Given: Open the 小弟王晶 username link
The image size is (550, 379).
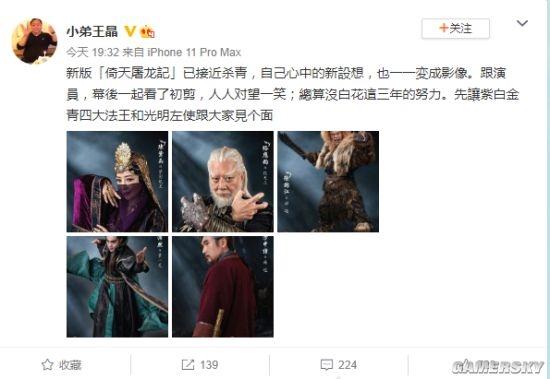Looking at the screenshot, I should (x=92, y=32).
